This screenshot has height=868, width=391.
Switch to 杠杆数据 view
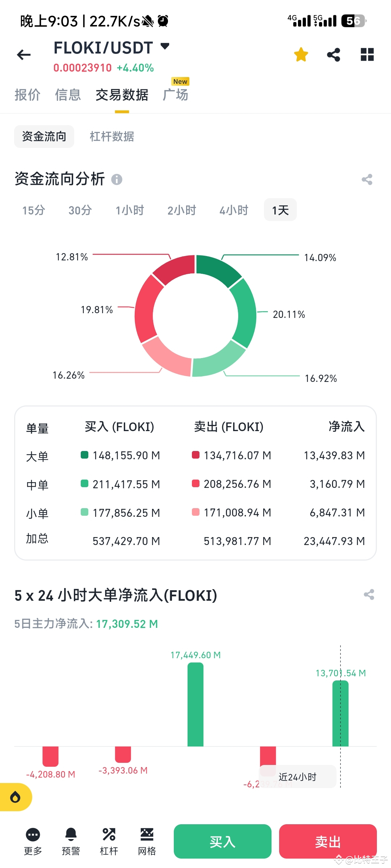112,137
